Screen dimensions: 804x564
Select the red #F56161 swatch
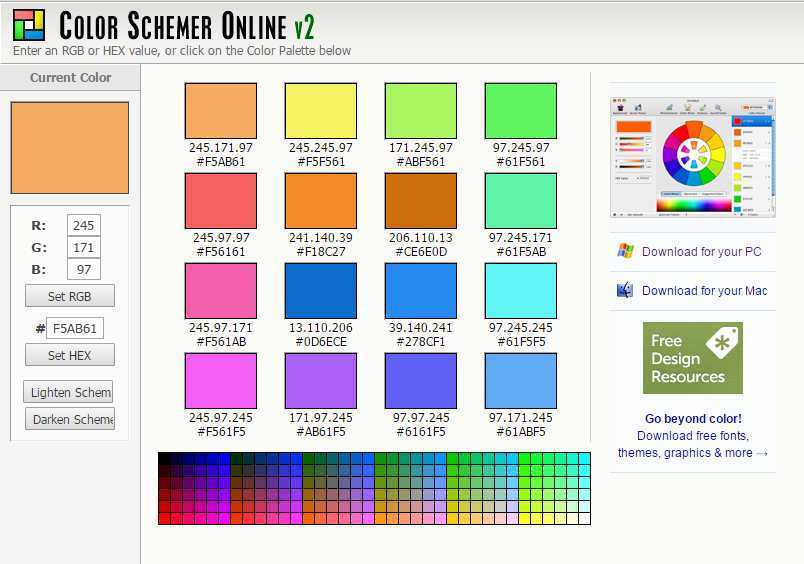221,200
